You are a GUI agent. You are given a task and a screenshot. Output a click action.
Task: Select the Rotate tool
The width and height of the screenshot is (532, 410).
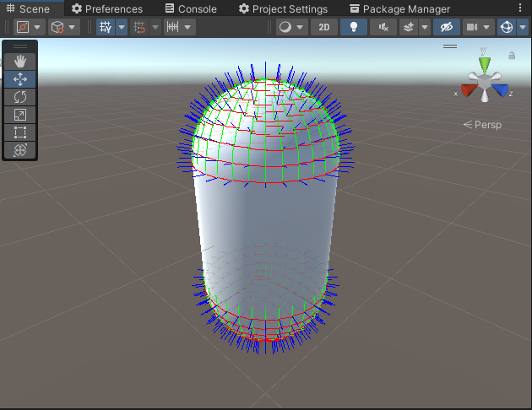pyautogui.click(x=20, y=97)
